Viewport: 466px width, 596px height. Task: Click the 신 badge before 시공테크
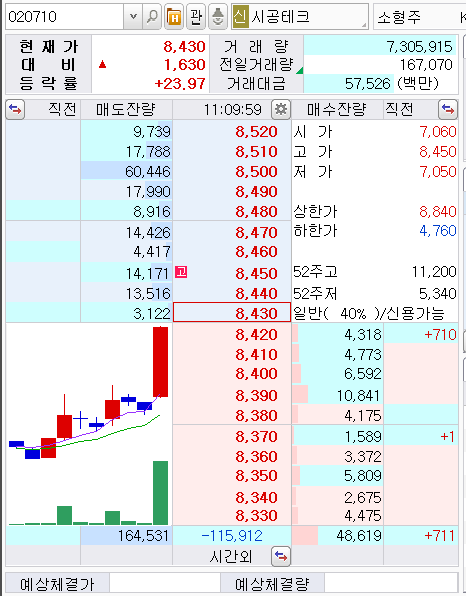tap(240, 17)
